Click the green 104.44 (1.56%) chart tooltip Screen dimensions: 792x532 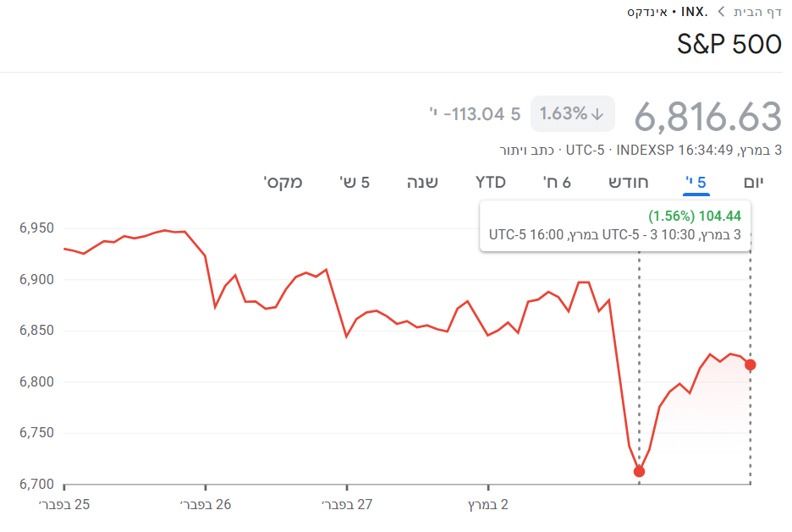pos(694,216)
